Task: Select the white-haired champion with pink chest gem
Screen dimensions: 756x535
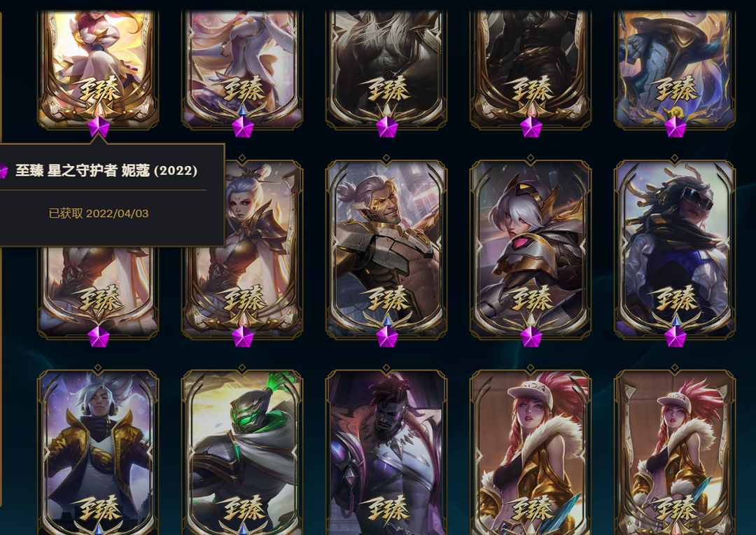Action: coord(531,247)
